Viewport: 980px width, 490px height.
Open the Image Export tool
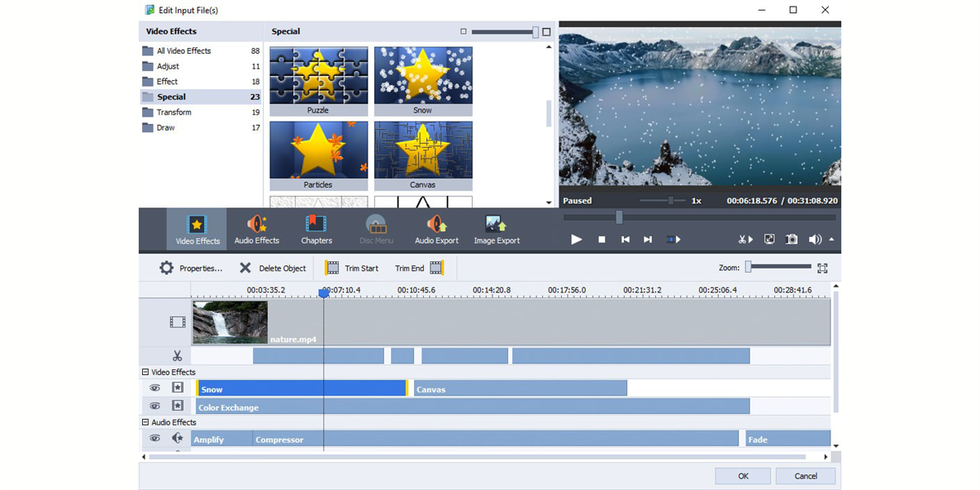(x=496, y=229)
